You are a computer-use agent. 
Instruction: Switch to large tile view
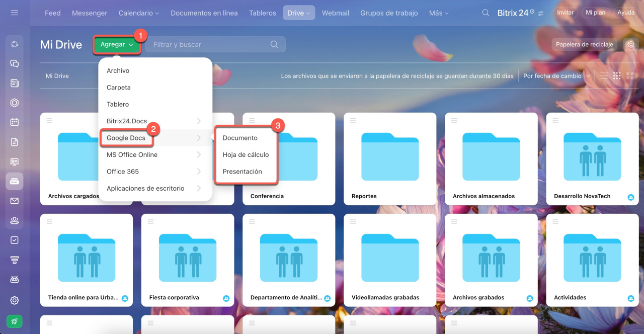point(630,76)
